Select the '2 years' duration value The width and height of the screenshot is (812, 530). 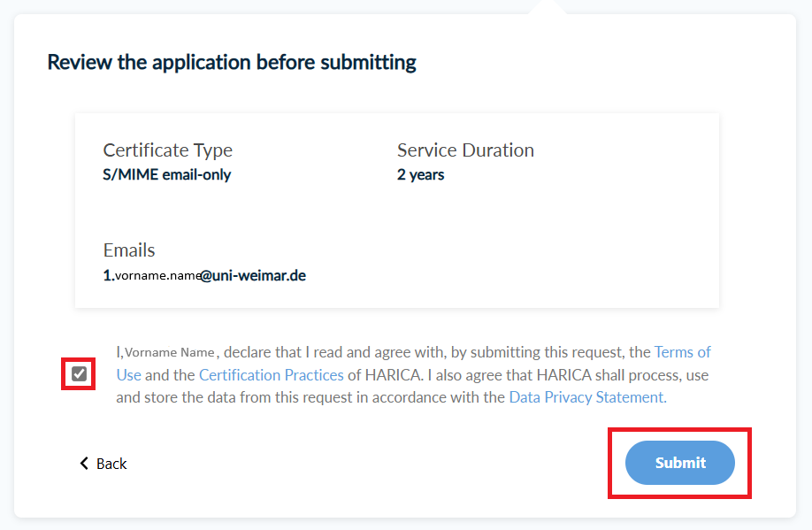420,174
